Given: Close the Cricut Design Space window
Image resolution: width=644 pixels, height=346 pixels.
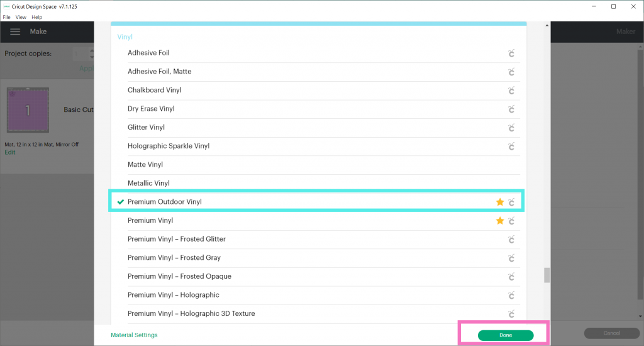Looking at the screenshot, I should point(633,6).
